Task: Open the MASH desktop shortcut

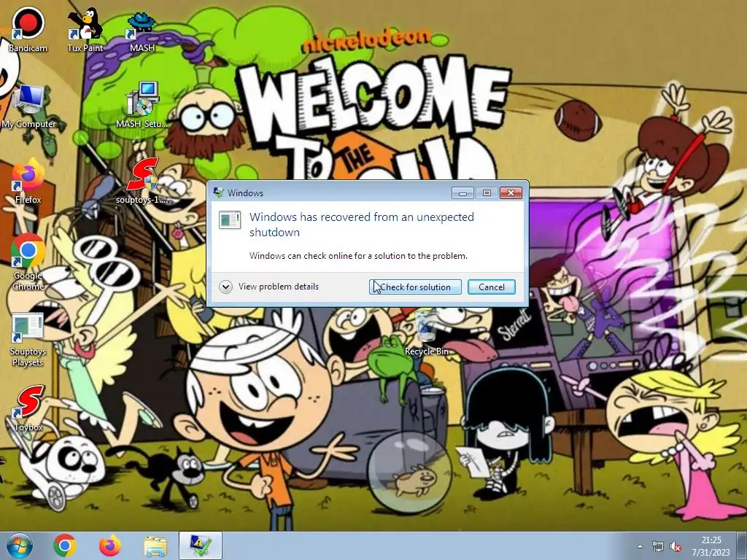Action: click(142, 31)
